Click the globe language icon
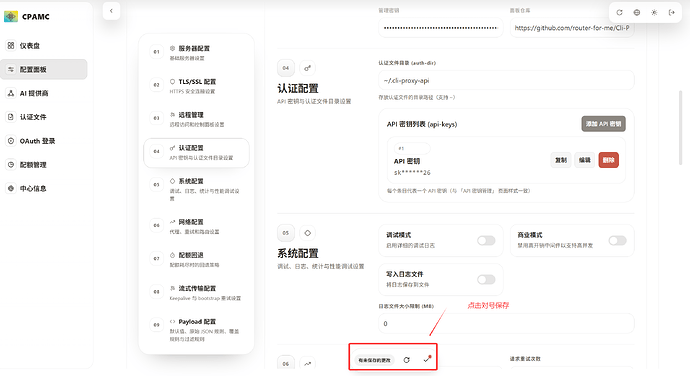The height and width of the screenshot is (376, 690). (x=637, y=12)
